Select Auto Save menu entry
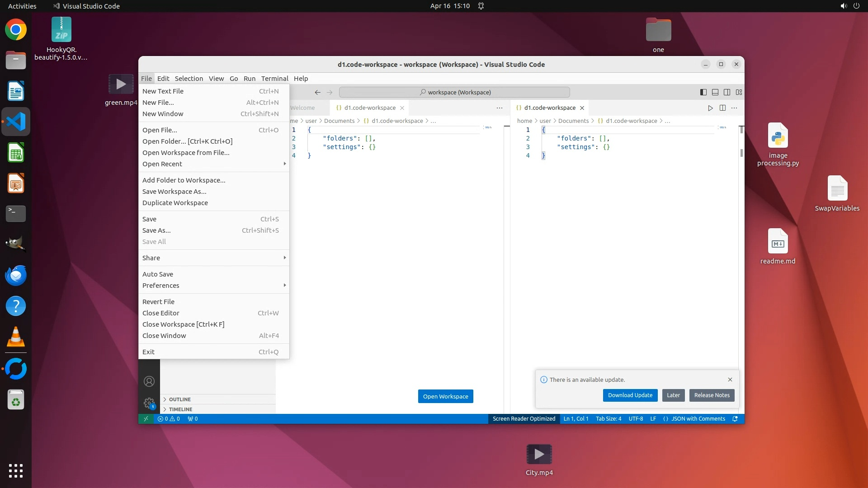Screen dimensions: 868x488 [x=158, y=274]
